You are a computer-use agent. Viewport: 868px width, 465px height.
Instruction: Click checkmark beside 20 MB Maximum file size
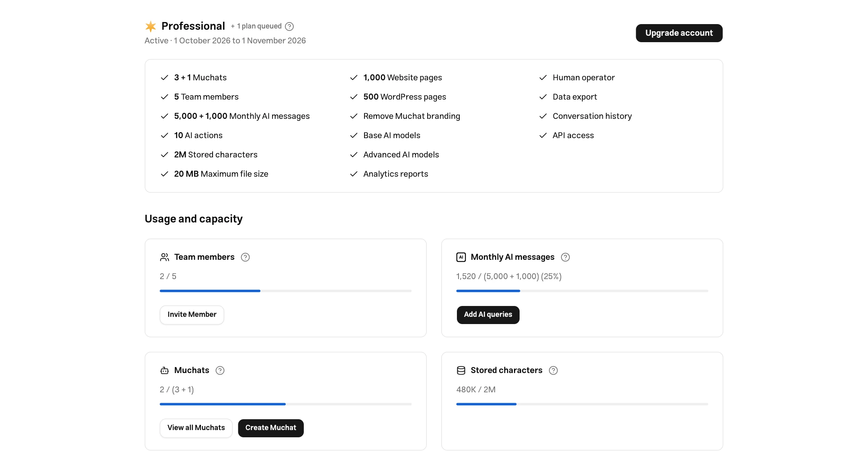click(x=164, y=174)
